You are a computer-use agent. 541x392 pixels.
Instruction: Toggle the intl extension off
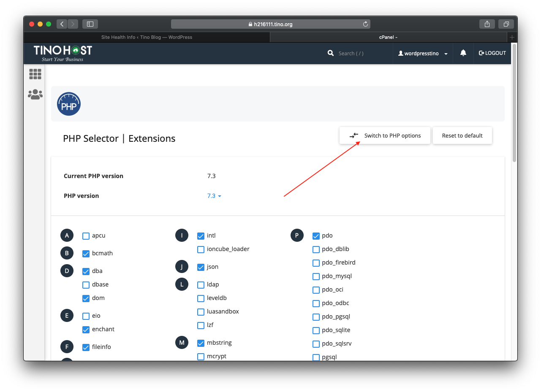[201, 236]
